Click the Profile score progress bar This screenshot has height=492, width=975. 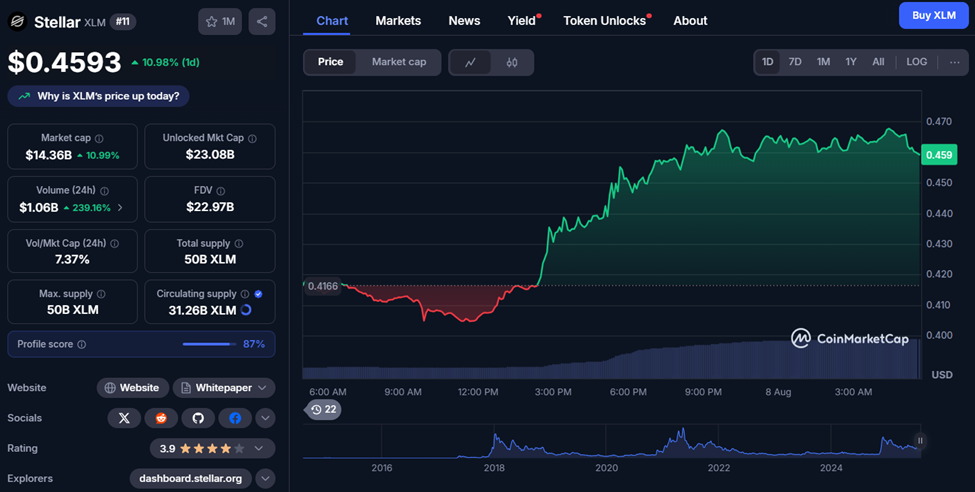tap(210, 345)
